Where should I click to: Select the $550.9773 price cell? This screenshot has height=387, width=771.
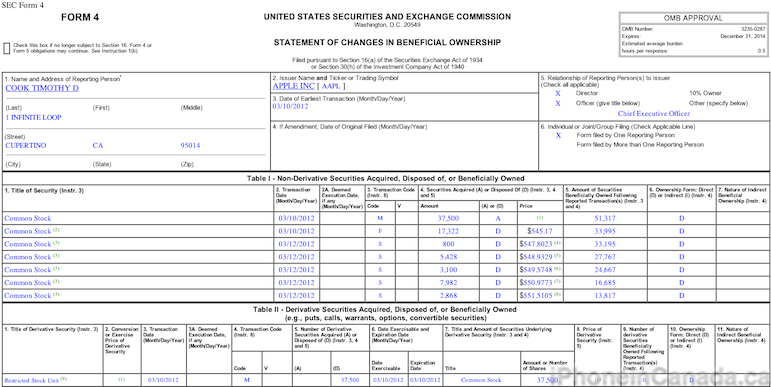coord(536,283)
